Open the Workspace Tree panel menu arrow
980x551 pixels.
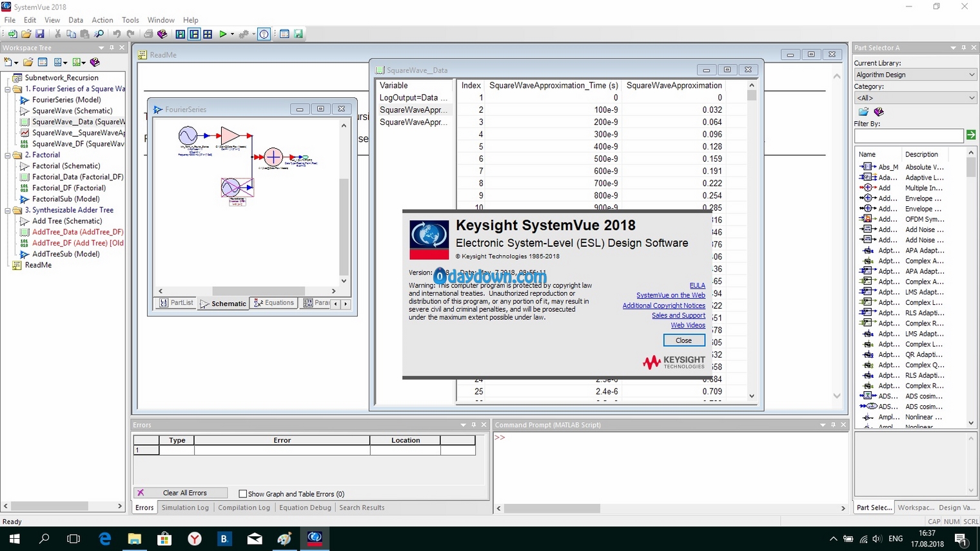(x=101, y=48)
